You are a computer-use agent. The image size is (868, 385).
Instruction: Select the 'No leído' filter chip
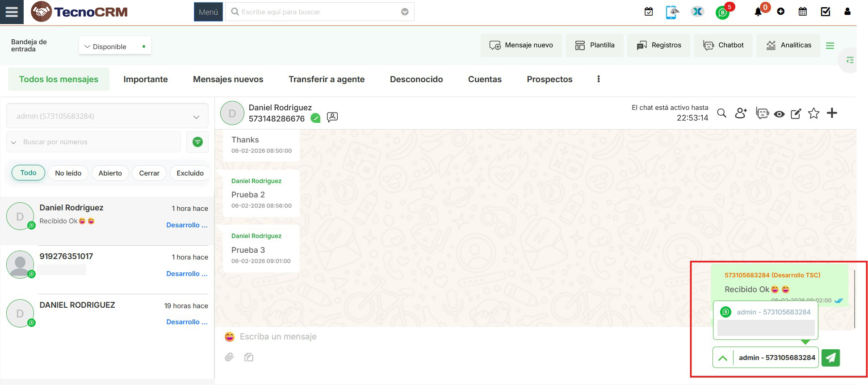68,173
